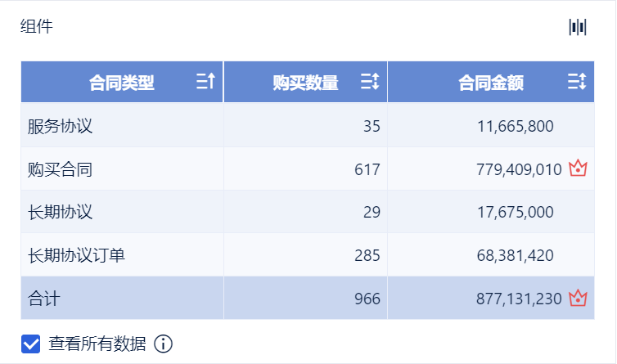Click the 合同金额 column header label

491,83
